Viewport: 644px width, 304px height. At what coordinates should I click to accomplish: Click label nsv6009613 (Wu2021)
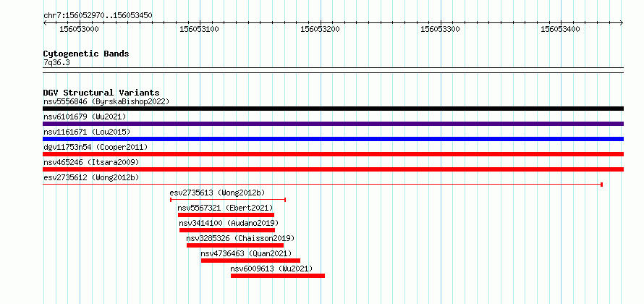pos(271,269)
